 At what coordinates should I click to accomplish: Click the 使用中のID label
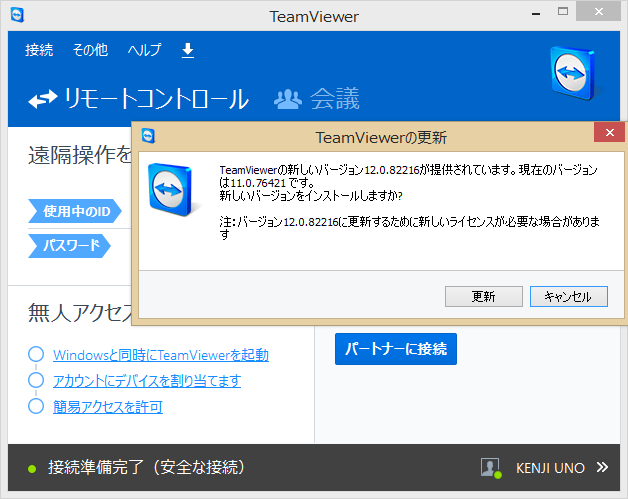(x=75, y=211)
